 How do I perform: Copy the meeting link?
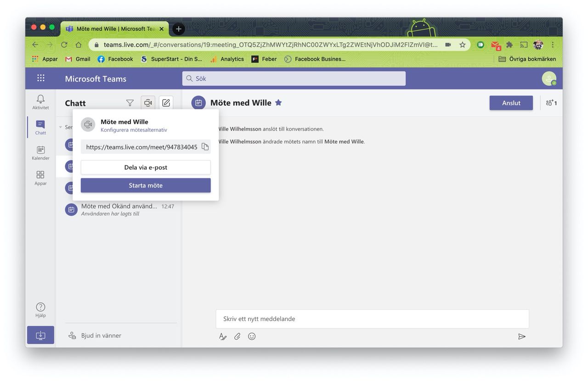pos(205,147)
